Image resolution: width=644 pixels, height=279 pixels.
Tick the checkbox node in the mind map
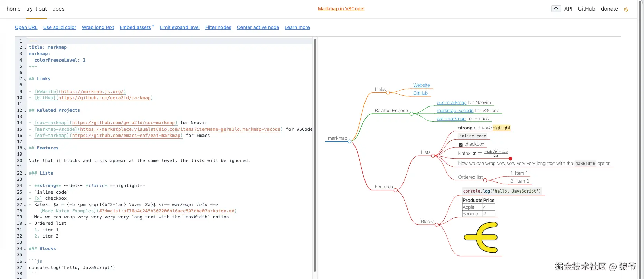(x=461, y=145)
